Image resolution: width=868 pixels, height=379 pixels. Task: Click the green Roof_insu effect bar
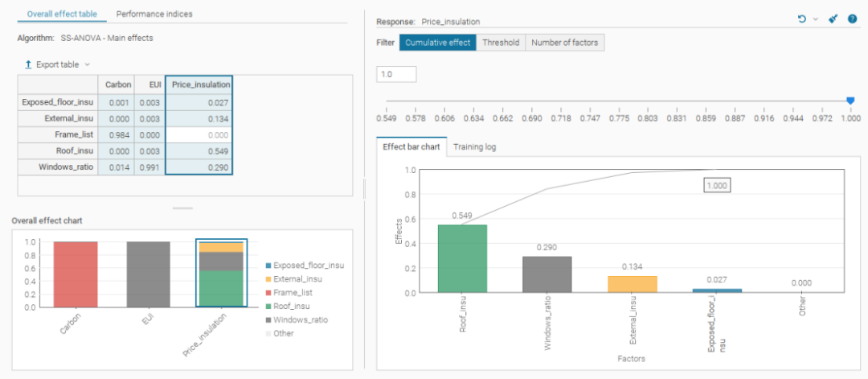tap(462, 258)
